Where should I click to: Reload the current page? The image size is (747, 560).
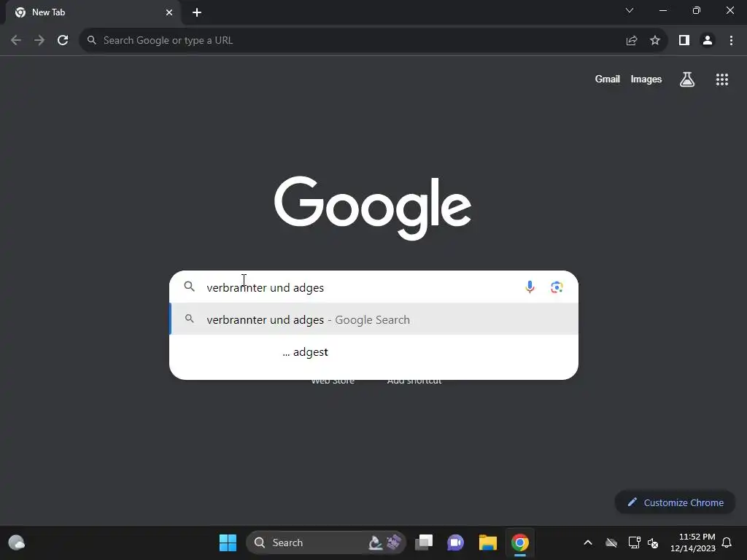tap(63, 41)
